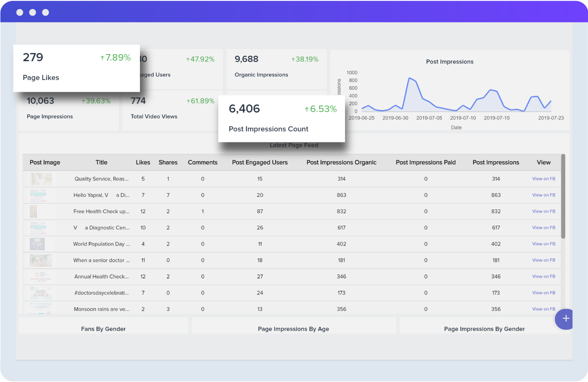Click the Post Engaged Users column header
Screen dimensions: 588x382
[x=260, y=162]
